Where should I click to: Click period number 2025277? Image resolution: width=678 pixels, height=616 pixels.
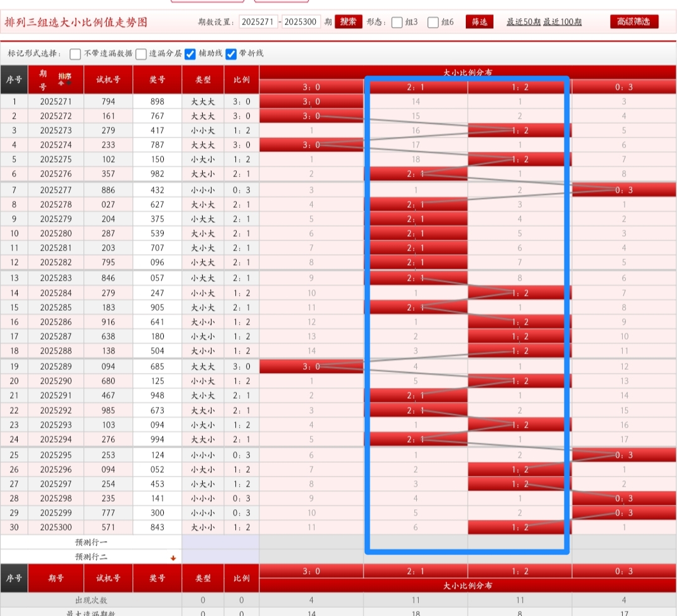tap(56, 190)
